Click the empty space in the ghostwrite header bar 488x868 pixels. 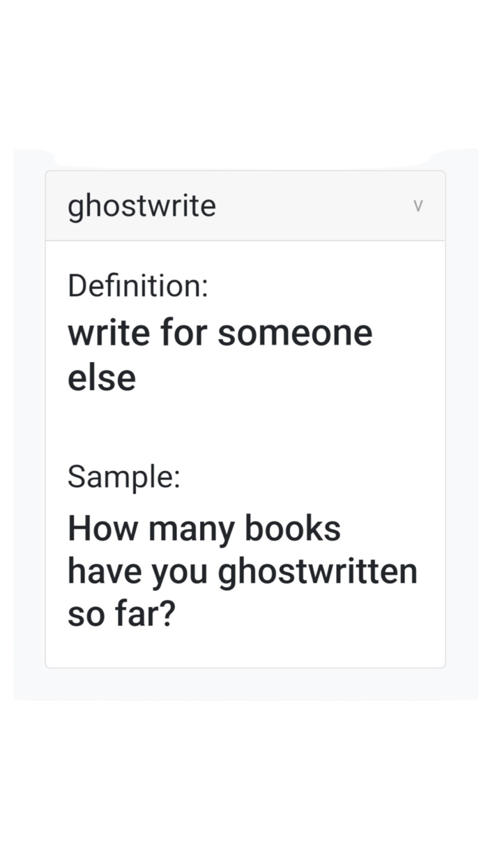click(x=314, y=206)
